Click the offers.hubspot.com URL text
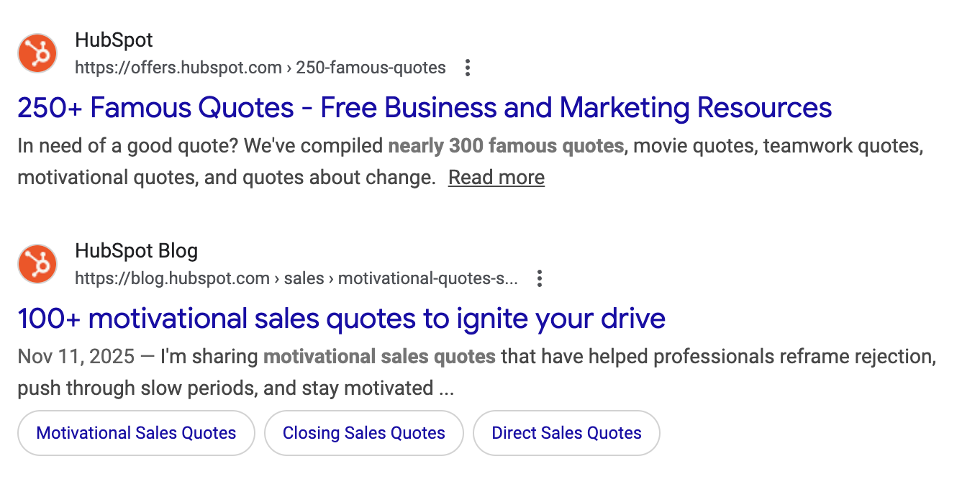Viewport: 980px width, 492px height. 178,68
